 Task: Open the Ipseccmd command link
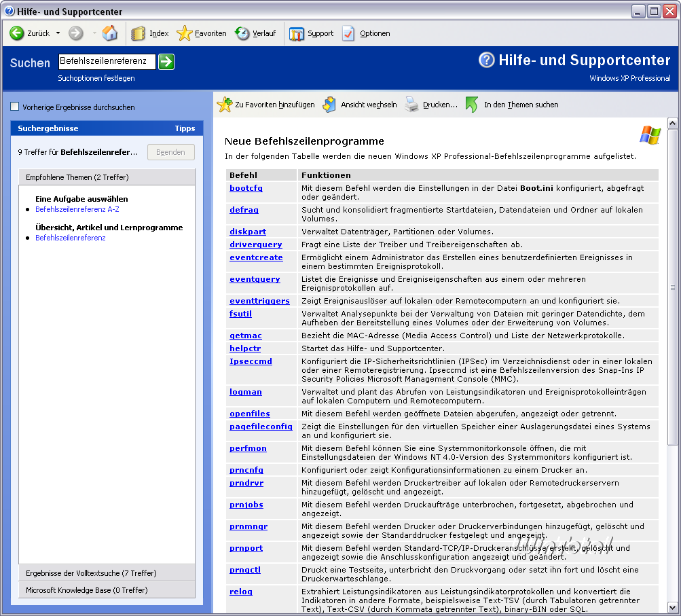pos(251,361)
